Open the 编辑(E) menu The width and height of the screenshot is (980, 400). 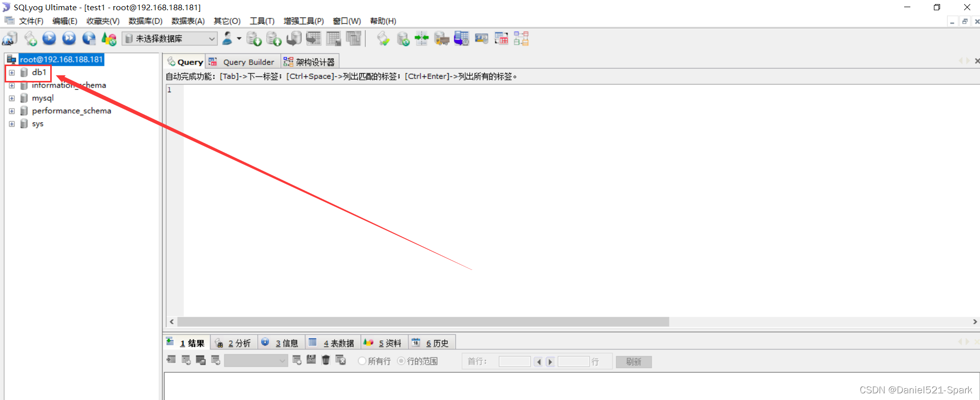[x=65, y=21]
